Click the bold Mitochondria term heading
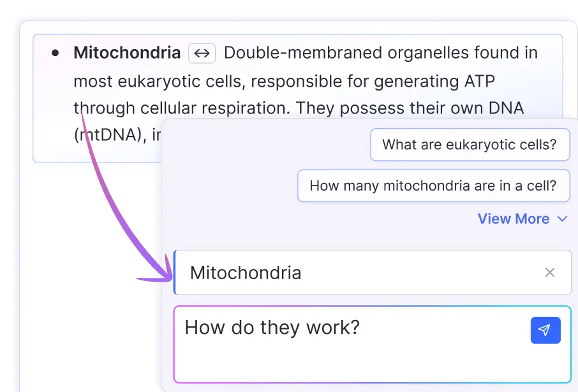This screenshot has height=392, width=578. tap(127, 53)
